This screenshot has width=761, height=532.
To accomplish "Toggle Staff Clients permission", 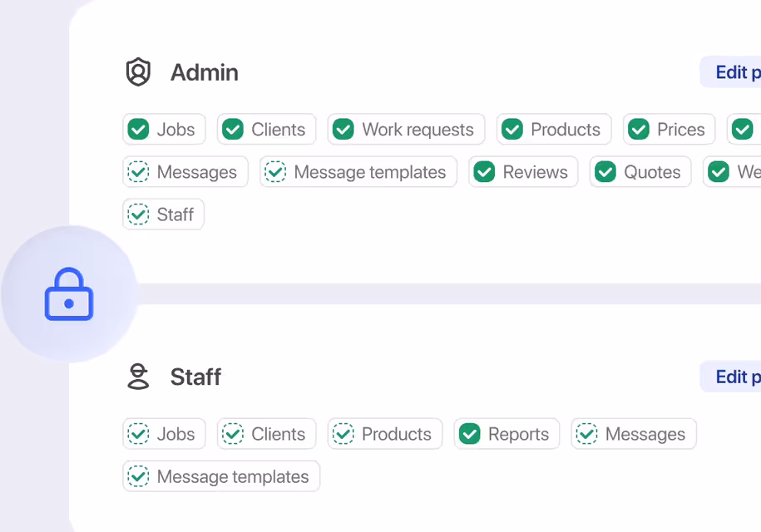I will click(266, 434).
